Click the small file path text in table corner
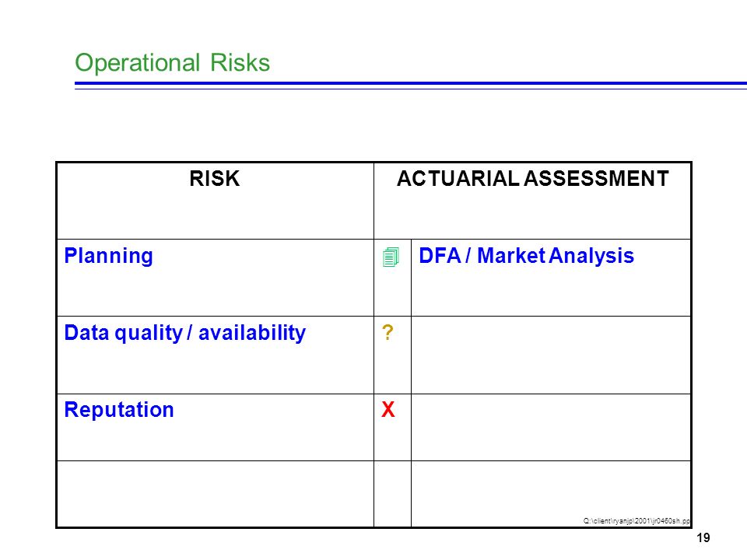 [x=637, y=521]
